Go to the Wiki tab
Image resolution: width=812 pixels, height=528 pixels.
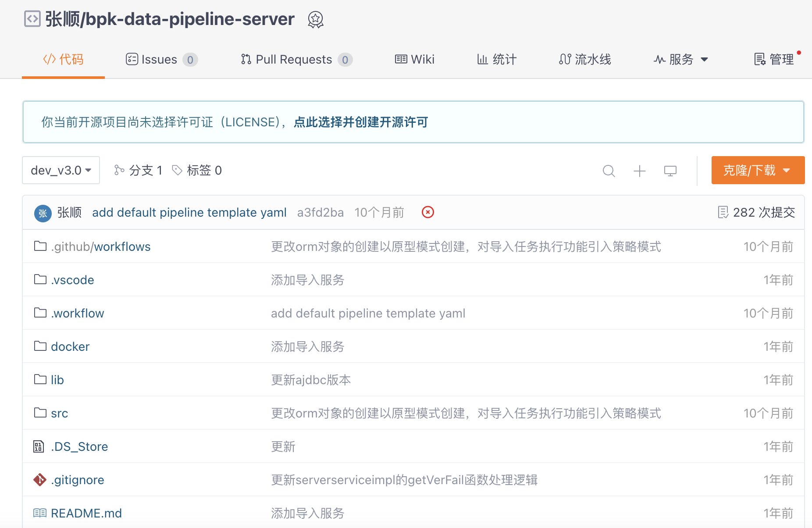click(x=414, y=59)
